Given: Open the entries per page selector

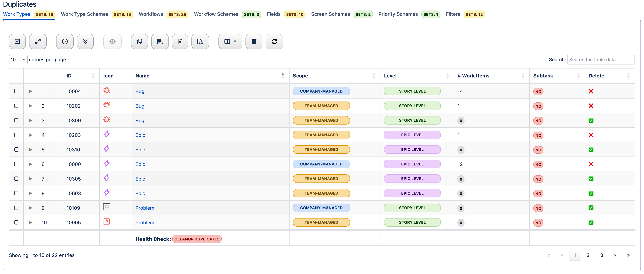Looking at the screenshot, I should pyautogui.click(x=18, y=60).
